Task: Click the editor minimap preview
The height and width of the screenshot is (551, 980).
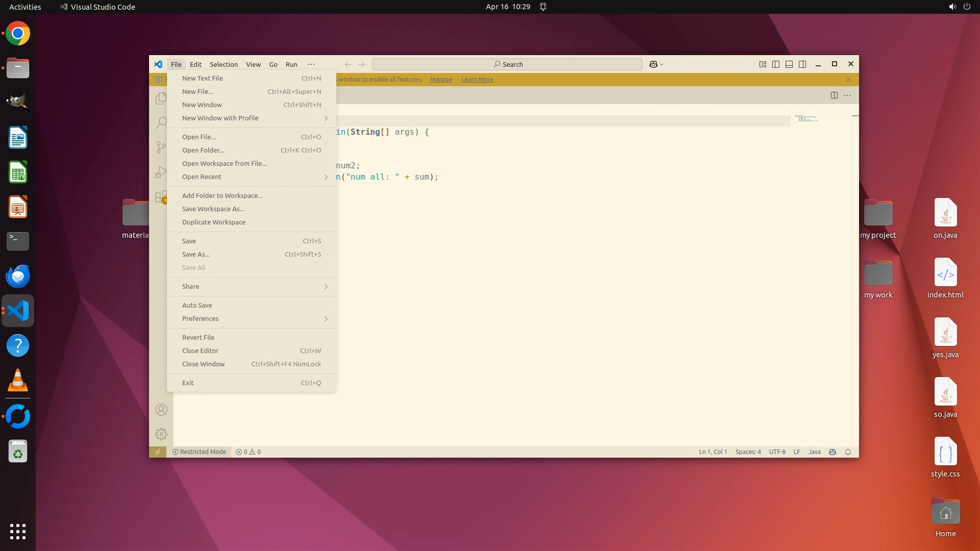Action: 806,119
